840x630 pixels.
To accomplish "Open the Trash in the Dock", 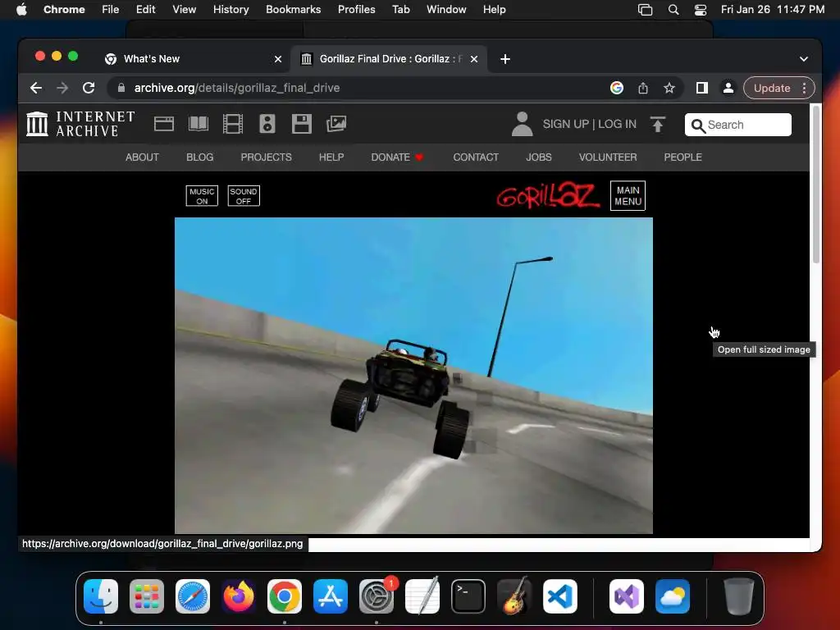I will pyautogui.click(x=739, y=596).
